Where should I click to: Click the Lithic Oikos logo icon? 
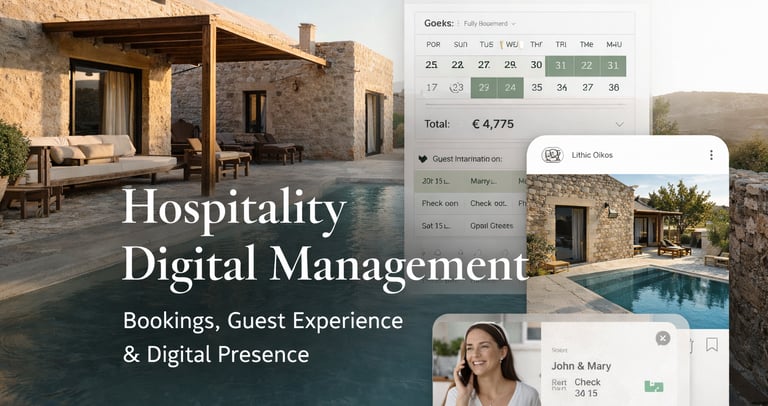click(x=552, y=155)
